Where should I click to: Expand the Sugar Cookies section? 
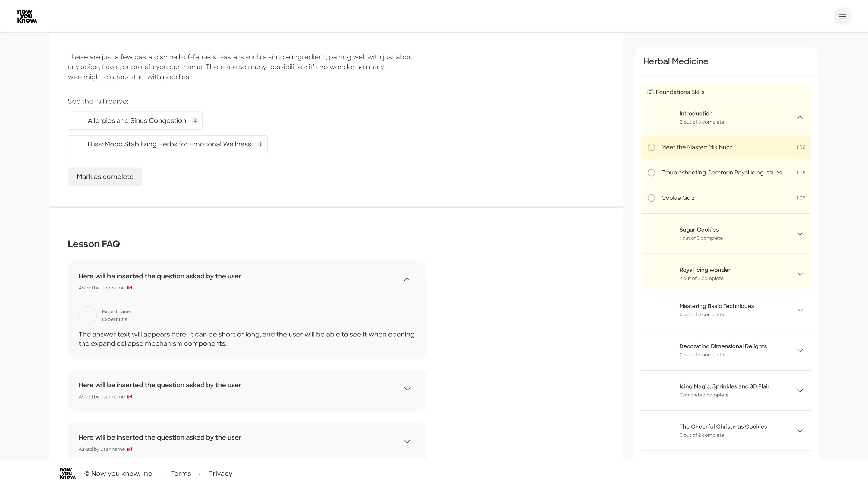pos(800,234)
